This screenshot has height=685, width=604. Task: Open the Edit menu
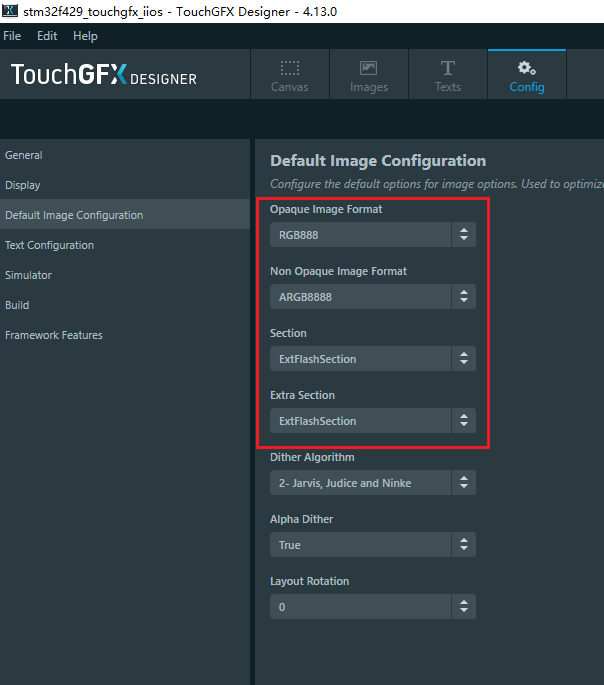click(x=47, y=36)
